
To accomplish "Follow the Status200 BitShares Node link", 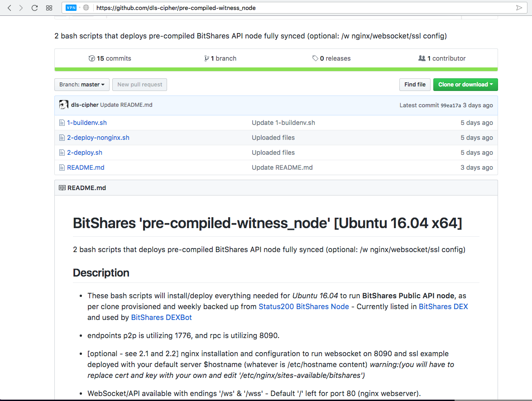I will 304,307.
